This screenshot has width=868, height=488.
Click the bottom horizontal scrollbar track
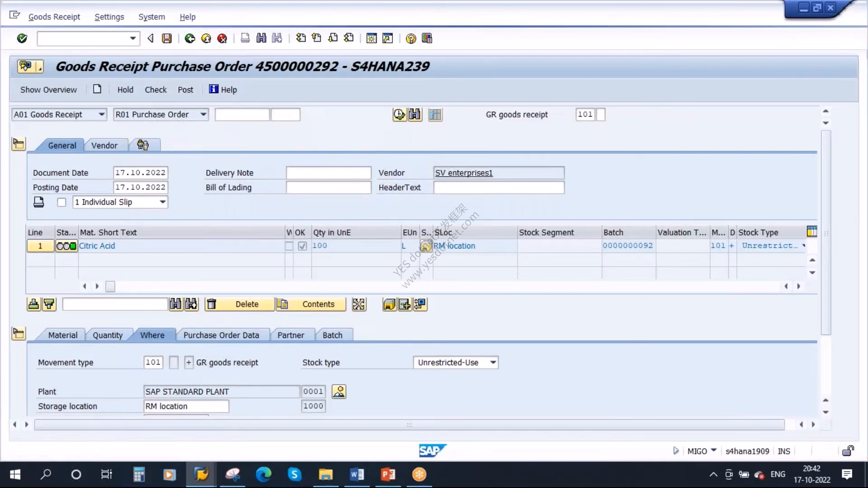(x=409, y=425)
